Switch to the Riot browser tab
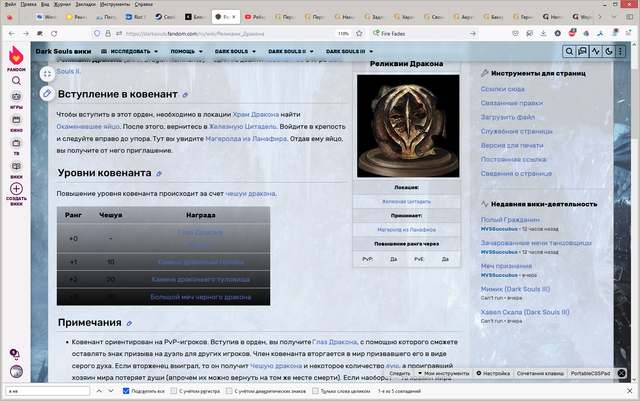The height and width of the screenshot is (401, 640). pos(136,17)
